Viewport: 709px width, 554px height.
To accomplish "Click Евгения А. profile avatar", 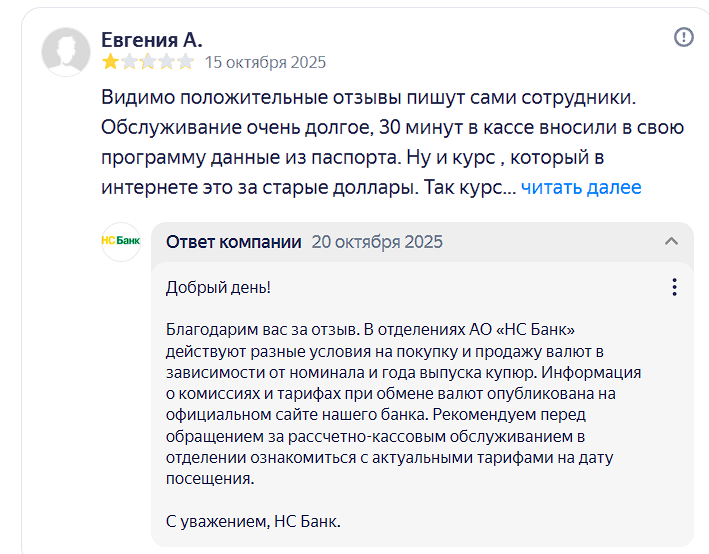I will click(x=66, y=52).
